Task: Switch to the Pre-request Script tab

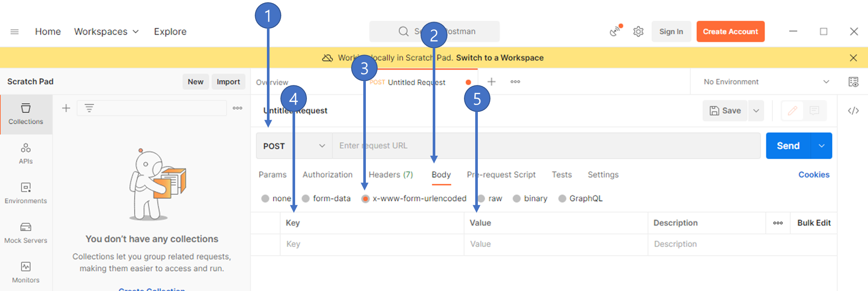Action: click(501, 174)
